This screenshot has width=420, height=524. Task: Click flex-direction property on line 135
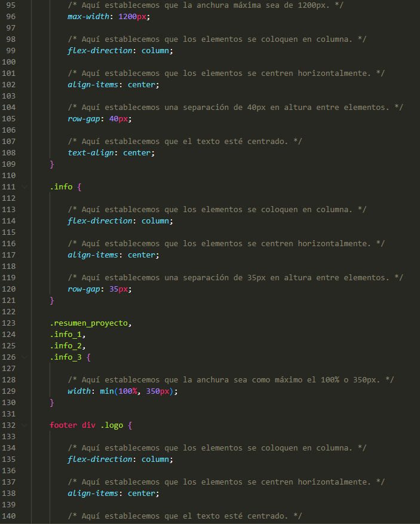[100, 459]
